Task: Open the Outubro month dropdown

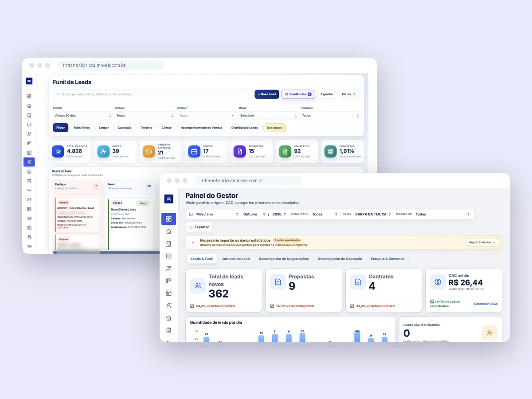Action: pyautogui.click(x=254, y=214)
